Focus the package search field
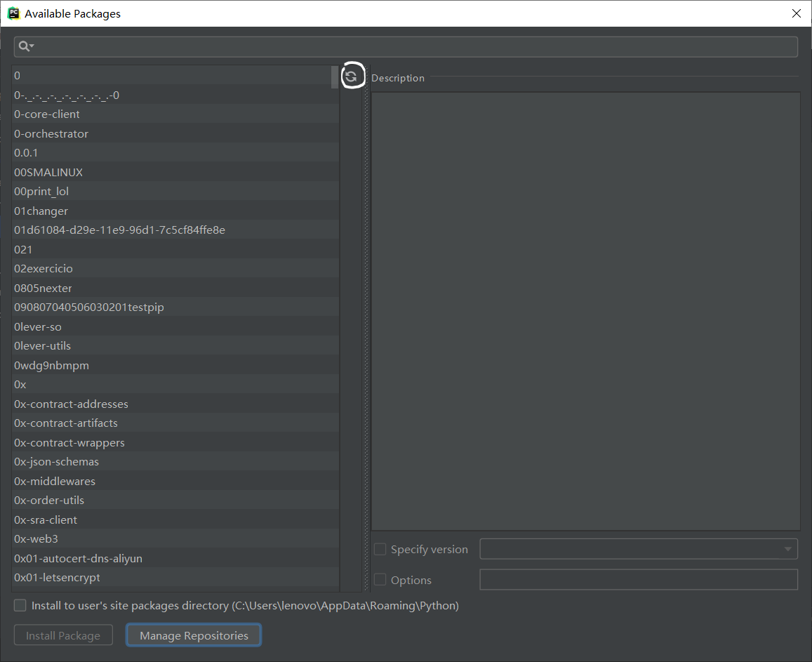The image size is (812, 662). point(406,46)
